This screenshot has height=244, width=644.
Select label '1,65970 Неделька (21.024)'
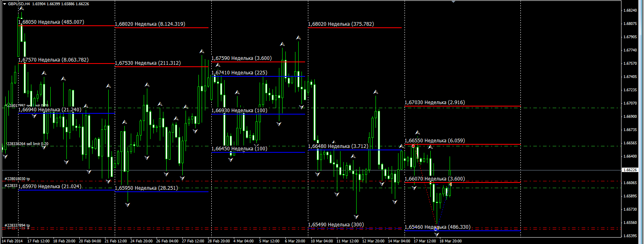pos(50,187)
